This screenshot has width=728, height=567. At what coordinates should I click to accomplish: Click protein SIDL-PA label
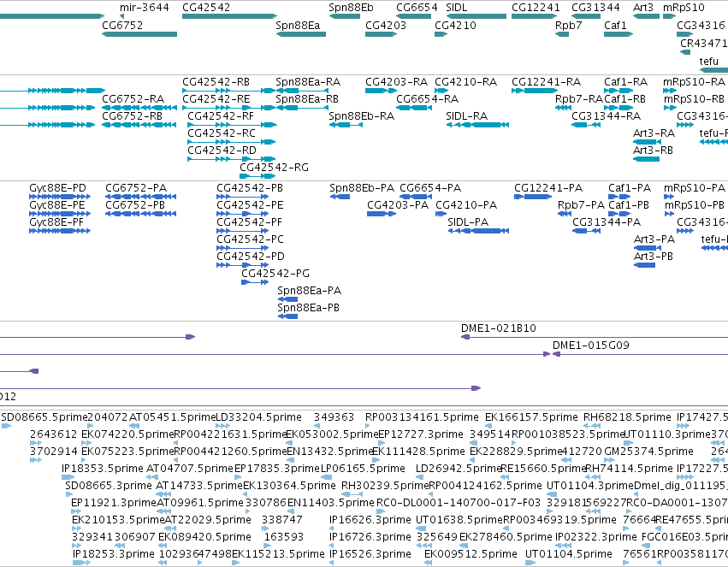(x=468, y=222)
